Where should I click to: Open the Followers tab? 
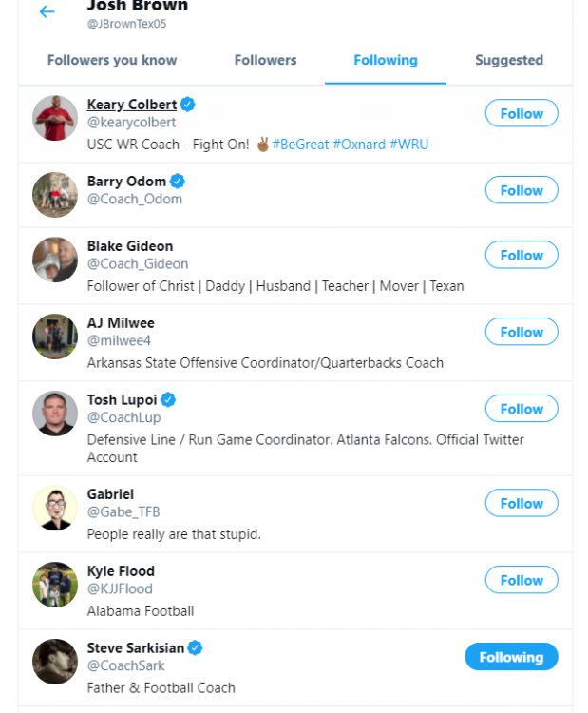click(x=266, y=60)
